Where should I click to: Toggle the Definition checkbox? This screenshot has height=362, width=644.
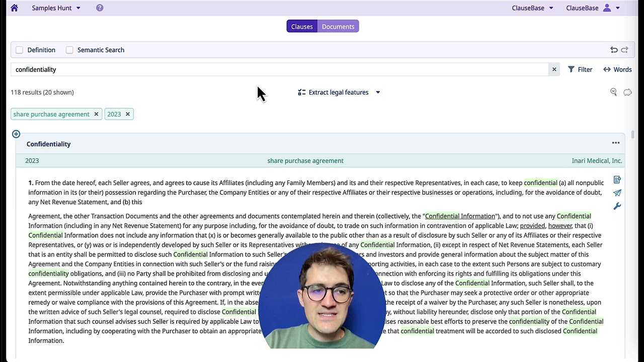[19, 50]
